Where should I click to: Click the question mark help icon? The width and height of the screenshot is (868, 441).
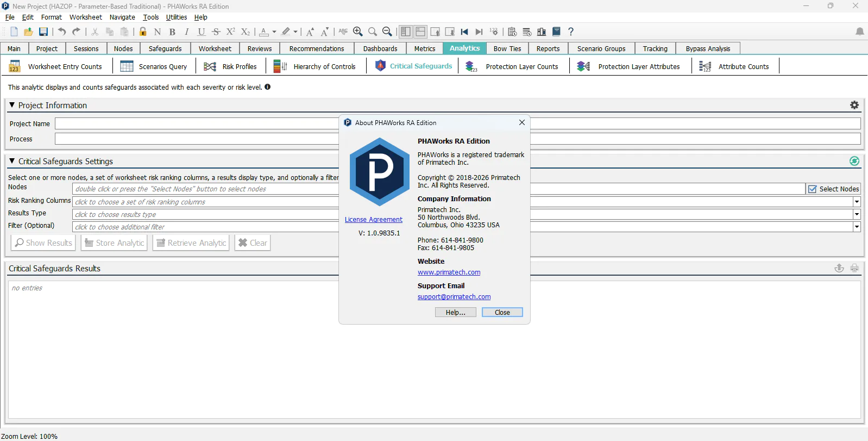[x=571, y=32]
